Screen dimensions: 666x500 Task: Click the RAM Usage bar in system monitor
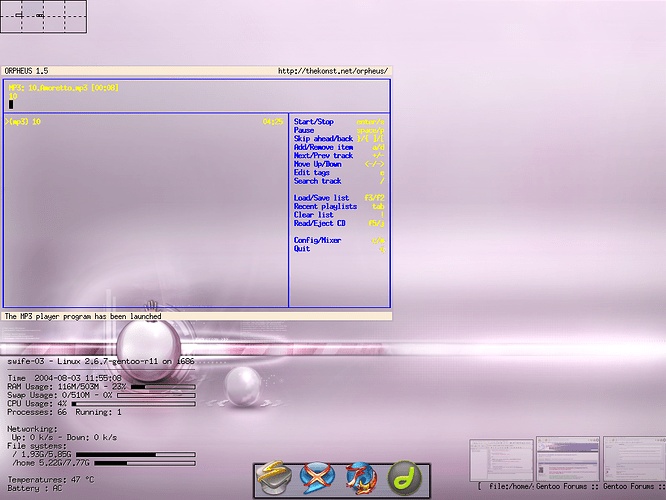pos(165,385)
